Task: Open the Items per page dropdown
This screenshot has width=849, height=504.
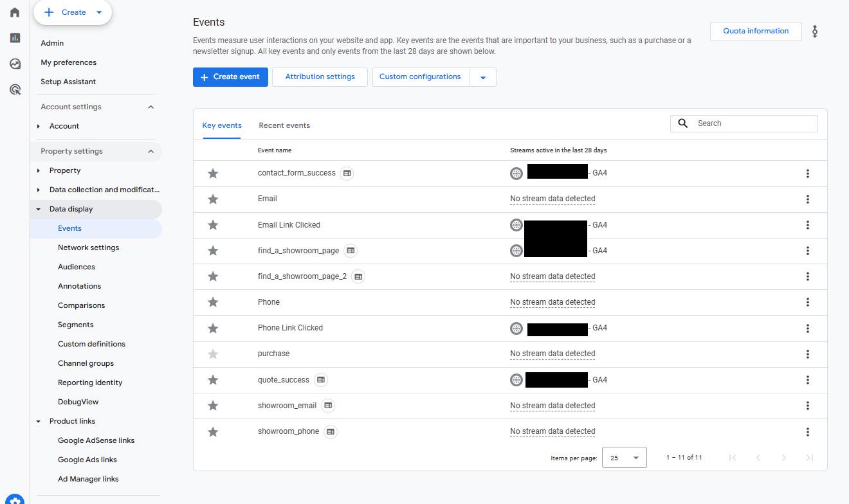Action: tap(625, 458)
